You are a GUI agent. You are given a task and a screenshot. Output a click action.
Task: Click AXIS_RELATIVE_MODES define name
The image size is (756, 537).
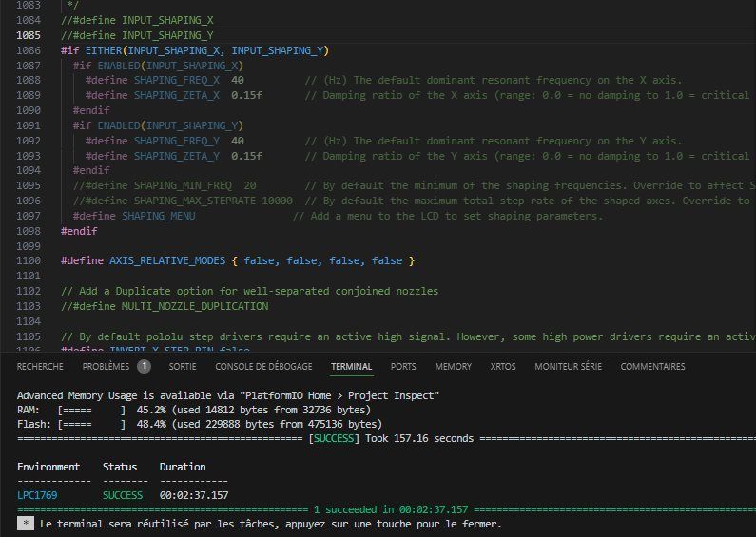(167, 260)
